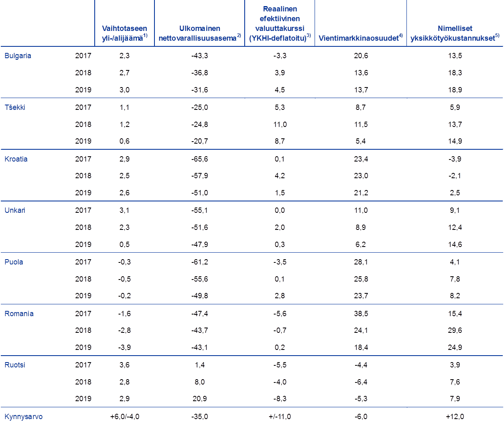
Task: Select Ruotsi 2017 current account value 3,6
Action: (124, 365)
